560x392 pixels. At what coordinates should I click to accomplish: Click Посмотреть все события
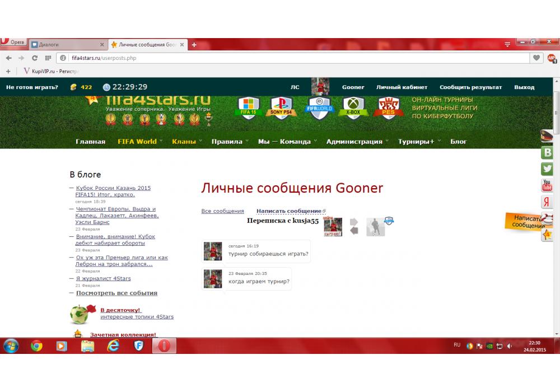tap(116, 293)
